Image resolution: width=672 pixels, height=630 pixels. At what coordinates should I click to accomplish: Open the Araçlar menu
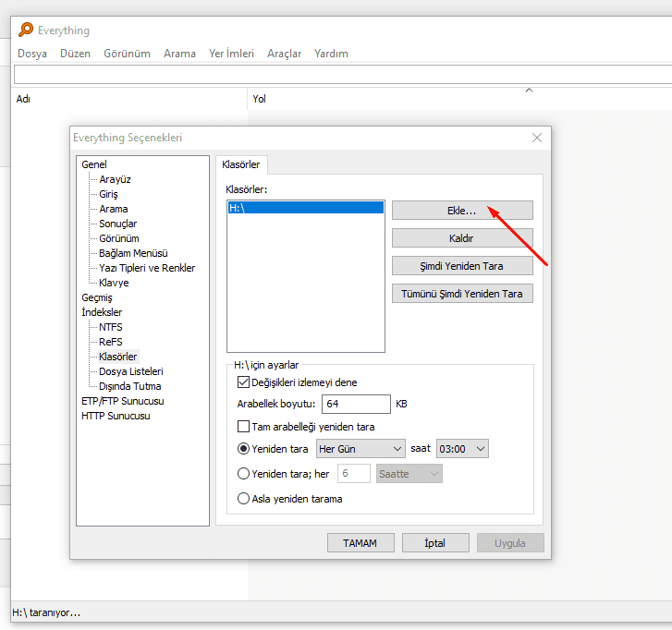(x=284, y=54)
